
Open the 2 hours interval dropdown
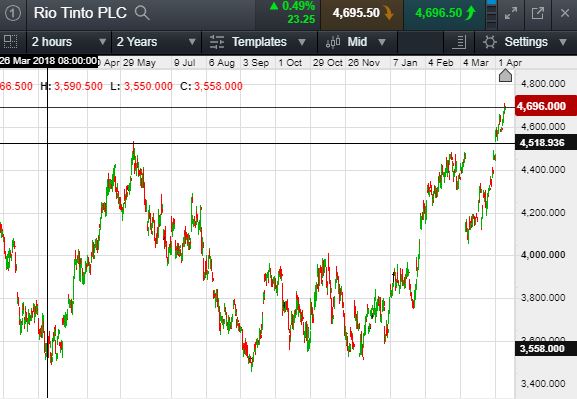click(x=68, y=42)
